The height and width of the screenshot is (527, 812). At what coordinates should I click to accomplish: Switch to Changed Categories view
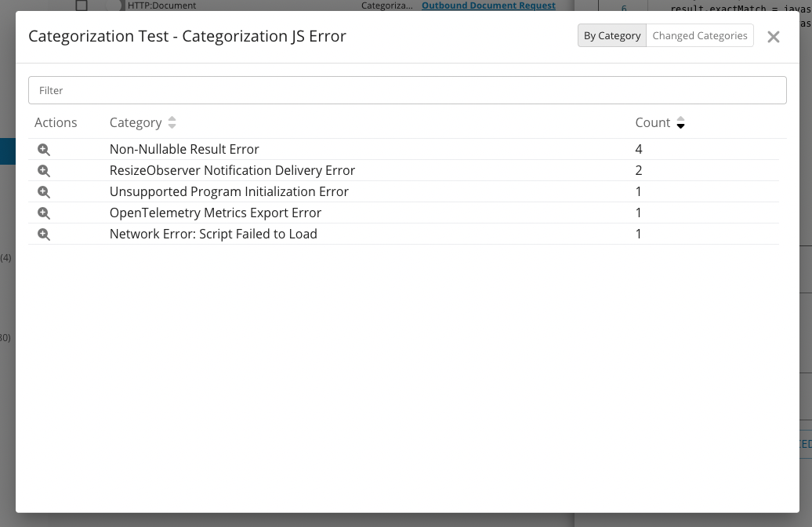point(699,35)
